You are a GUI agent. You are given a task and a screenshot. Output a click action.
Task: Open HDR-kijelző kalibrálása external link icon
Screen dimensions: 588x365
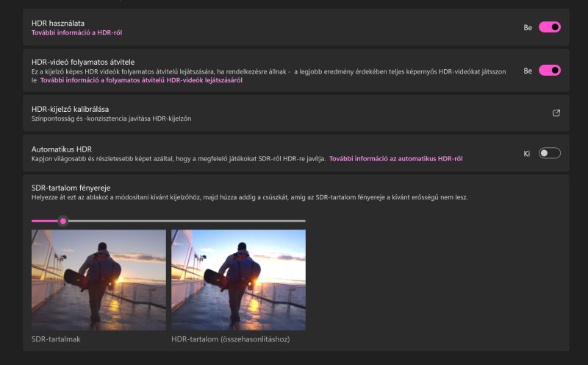pos(556,113)
